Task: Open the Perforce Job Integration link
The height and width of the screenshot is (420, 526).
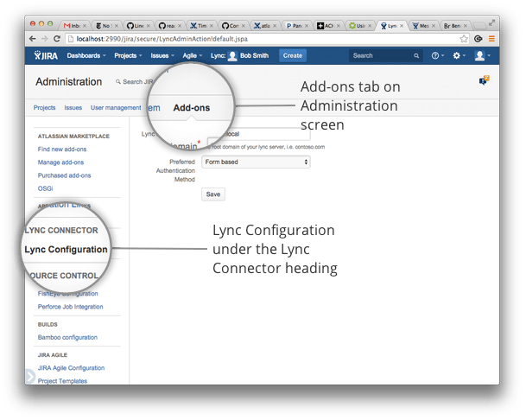Action: 71,307
